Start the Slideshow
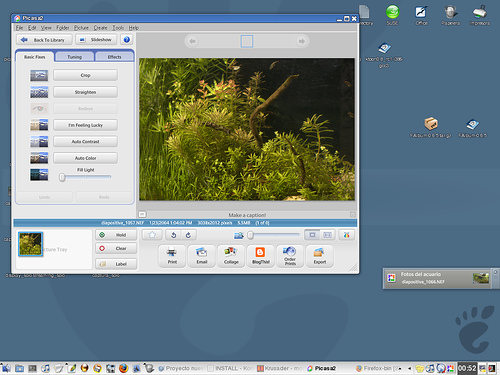This screenshot has width=500, height=375. (96, 40)
